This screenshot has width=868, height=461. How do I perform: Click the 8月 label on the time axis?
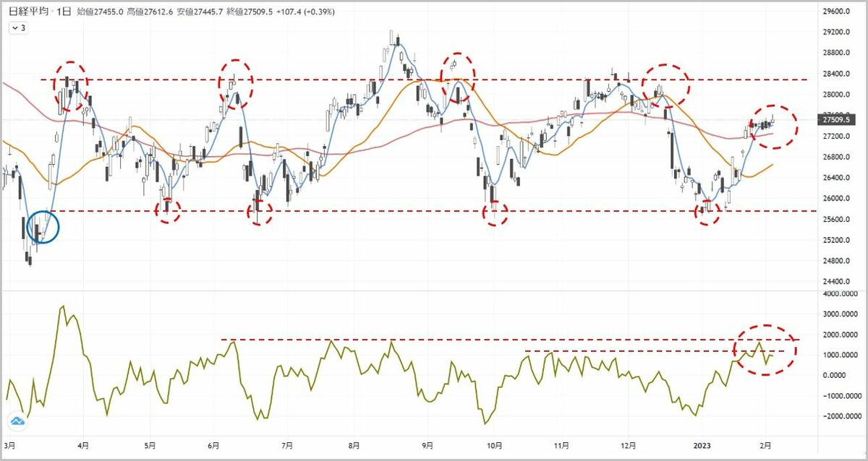click(353, 447)
